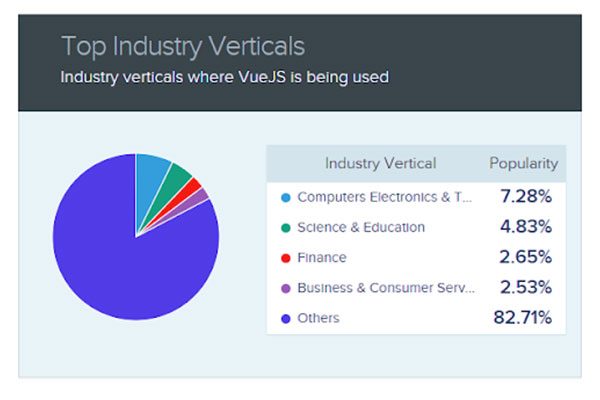Click the green Science & Education legend dot
The image size is (600, 400).
286,228
